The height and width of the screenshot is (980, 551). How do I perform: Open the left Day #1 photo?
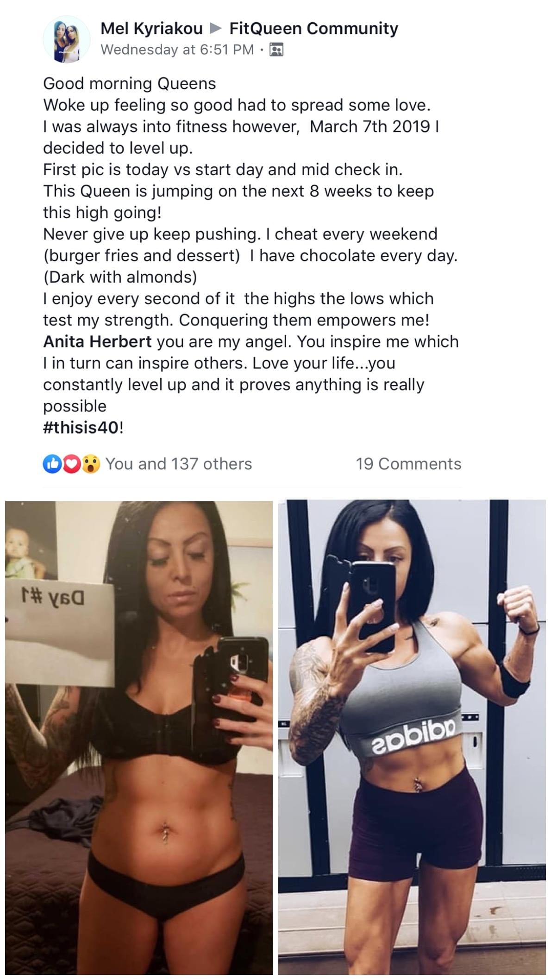(139, 740)
